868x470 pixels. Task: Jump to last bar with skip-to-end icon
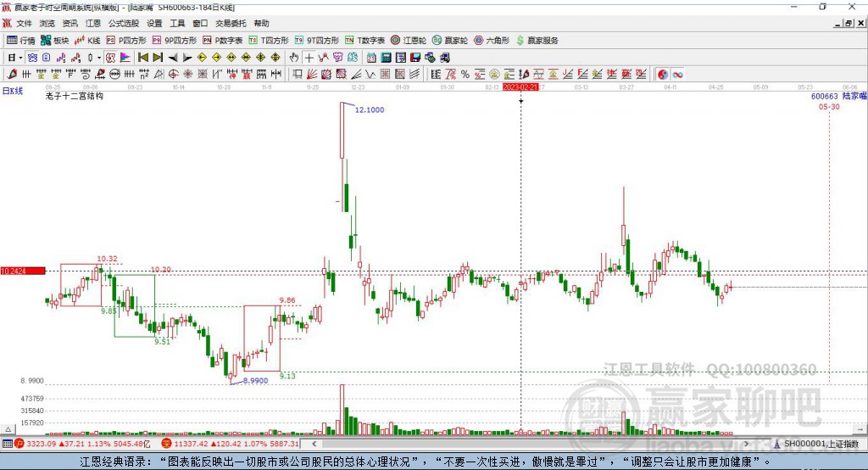click(x=158, y=57)
